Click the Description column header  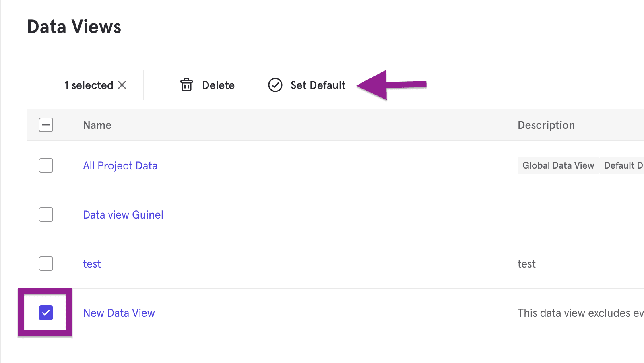click(x=546, y=125)
